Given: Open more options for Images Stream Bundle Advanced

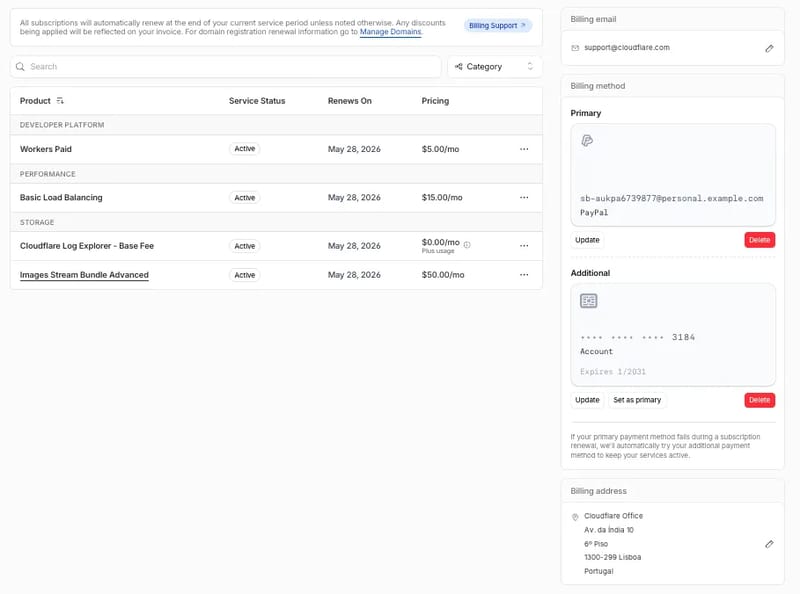Looking at the screenshot, I should 524,275.
